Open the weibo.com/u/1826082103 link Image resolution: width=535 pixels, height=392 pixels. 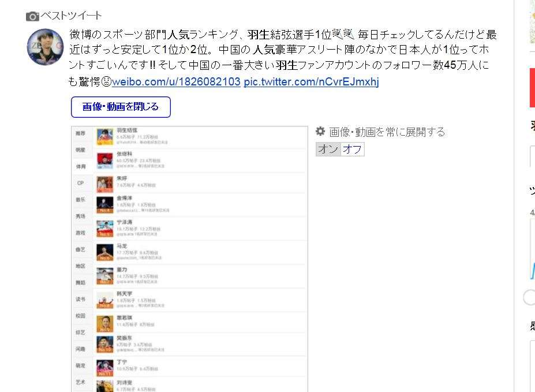[176, 82]
